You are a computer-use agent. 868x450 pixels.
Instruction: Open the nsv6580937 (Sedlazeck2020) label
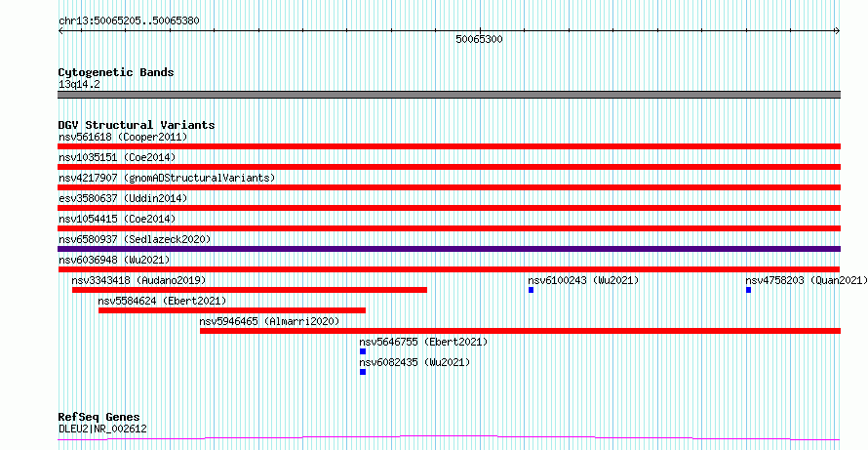tap(135, 239)
